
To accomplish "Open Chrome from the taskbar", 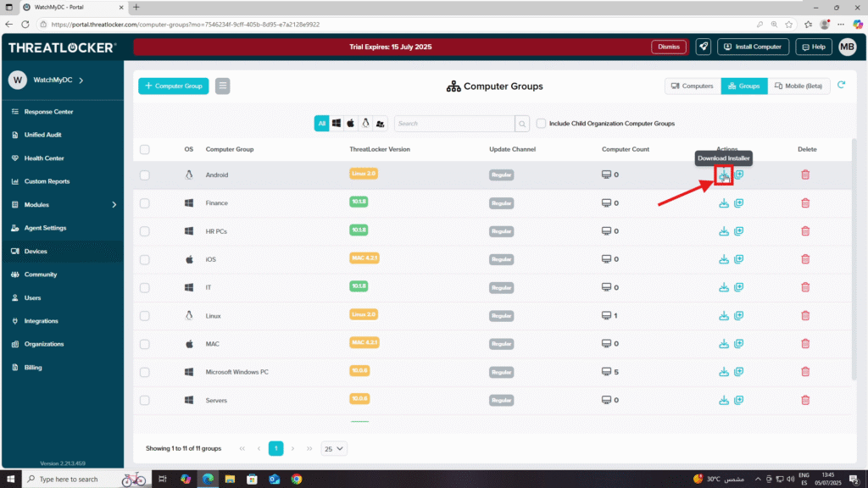I will pyautogui.click(x=297, y=480).
